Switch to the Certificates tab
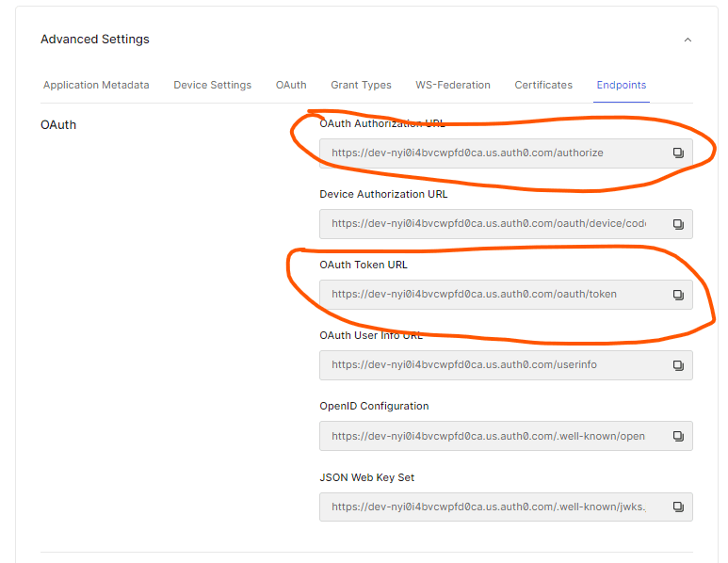Screen dimensions: 728x563 (543, 85)
